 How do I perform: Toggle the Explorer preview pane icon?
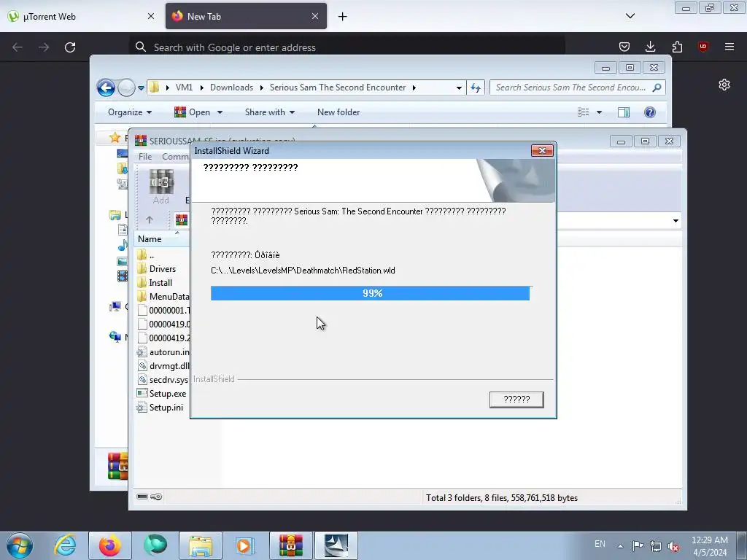pyautogui.click(x=624, y=112)
